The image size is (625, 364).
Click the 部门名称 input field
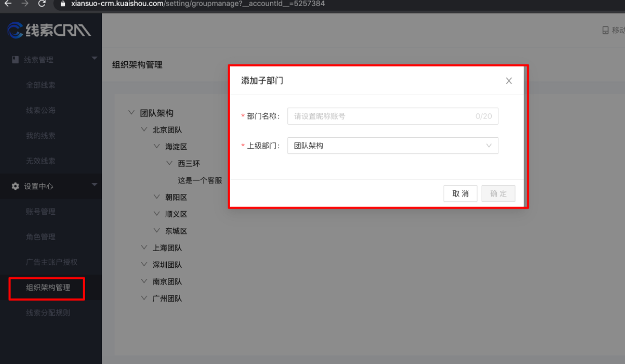pyautogui.click(x=393, y=116)
